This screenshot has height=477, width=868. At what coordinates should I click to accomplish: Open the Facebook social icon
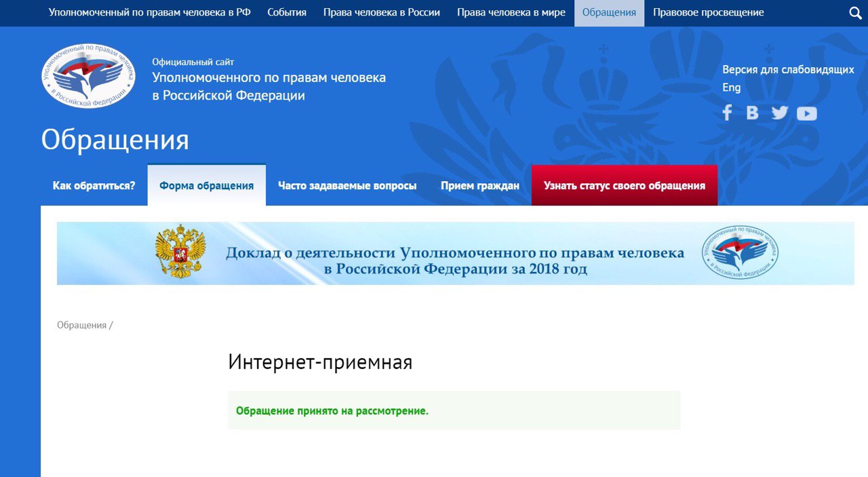click(727, 113)
